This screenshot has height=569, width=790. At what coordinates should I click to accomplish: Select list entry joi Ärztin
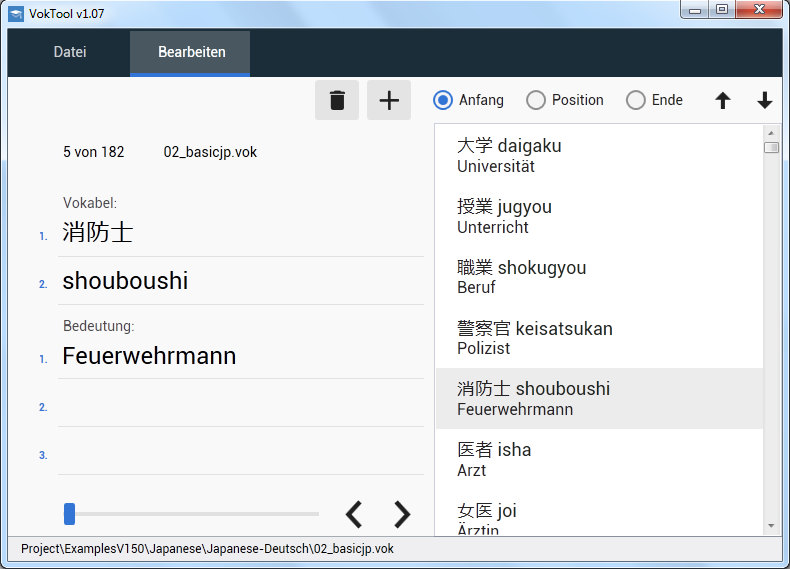(600, 513)
